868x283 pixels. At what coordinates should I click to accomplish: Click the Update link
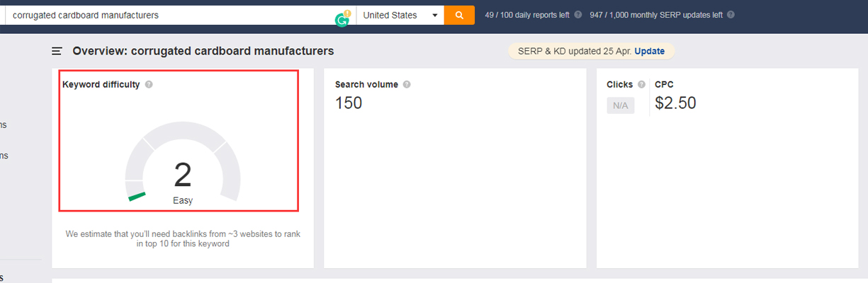(x=649, y=51)
